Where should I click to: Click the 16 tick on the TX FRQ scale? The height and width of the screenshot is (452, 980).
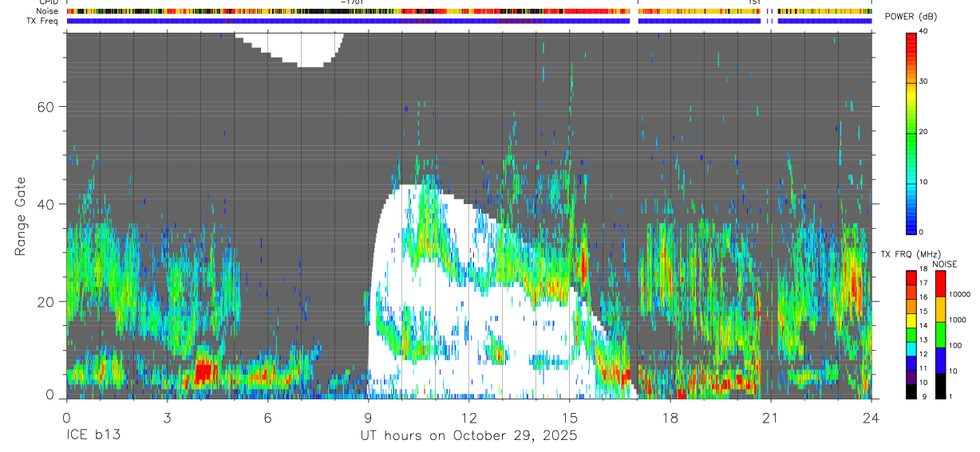[x=923, y=297]
